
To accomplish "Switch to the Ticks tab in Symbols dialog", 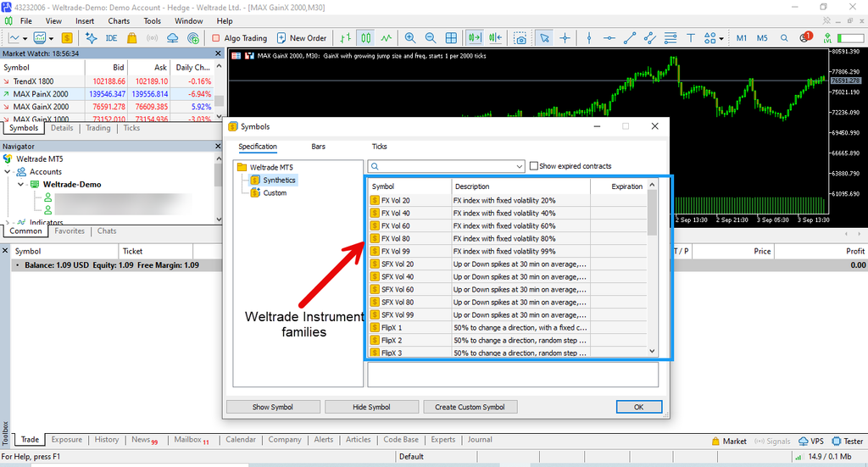I will click(379, 147).
